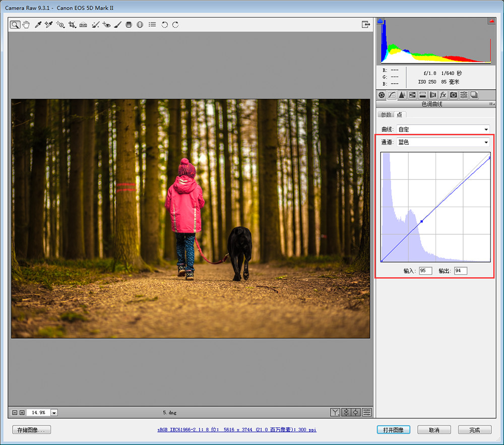Switch to the 点 curve tab
The height and width of the screenshot is (445, 504).
click(x=399, y=115)
